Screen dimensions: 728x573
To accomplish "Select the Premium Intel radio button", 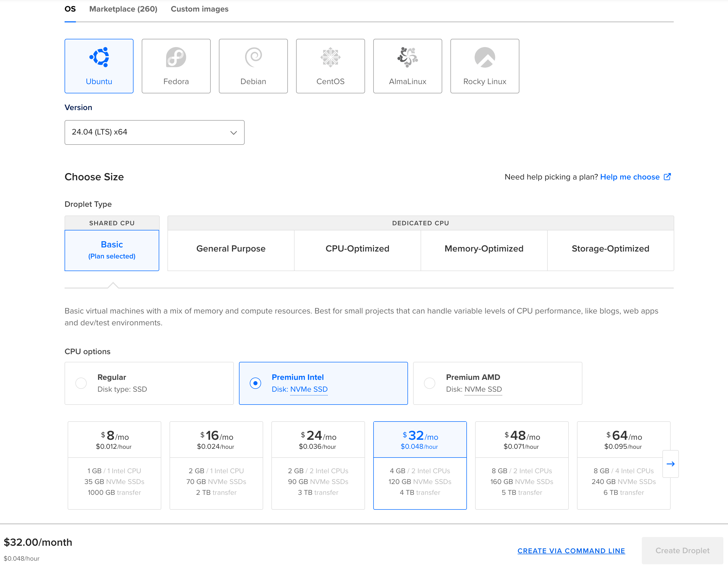I will pyautogui.click(x=255, y=383).
